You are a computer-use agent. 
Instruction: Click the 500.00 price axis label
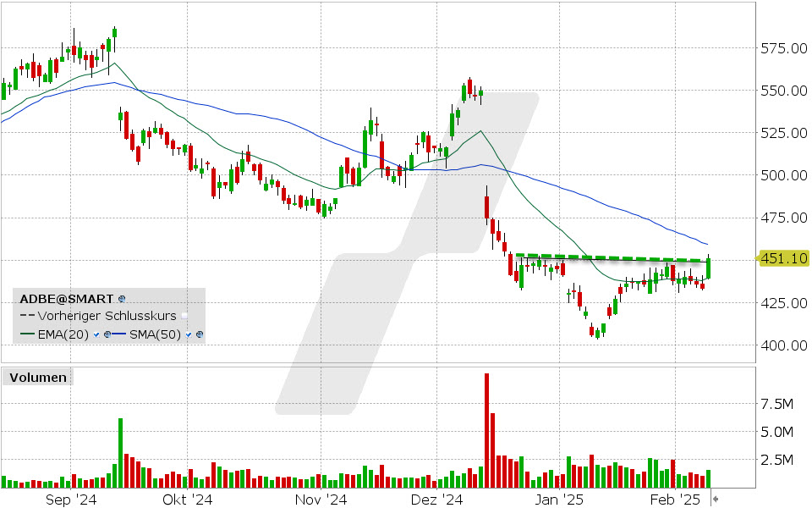[x=783, y=175]
